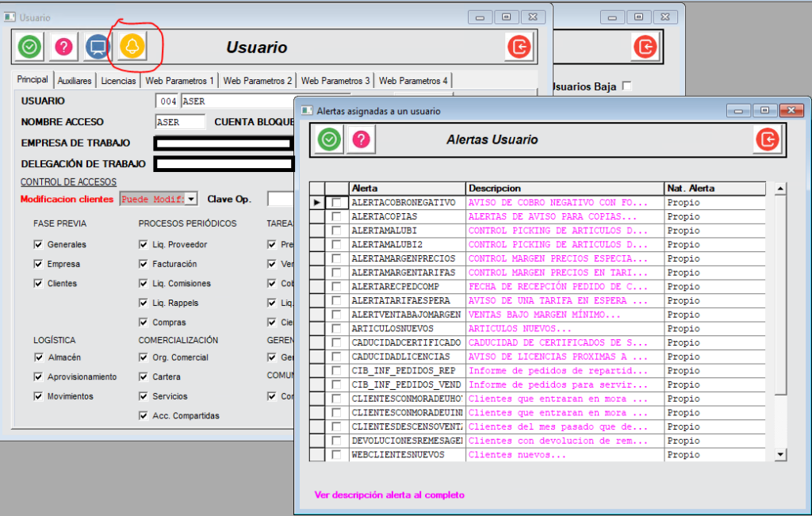Click the NOMBRE ACCESO input field
The height and width of the screenshot is (516, 812).
click(180, 122)
